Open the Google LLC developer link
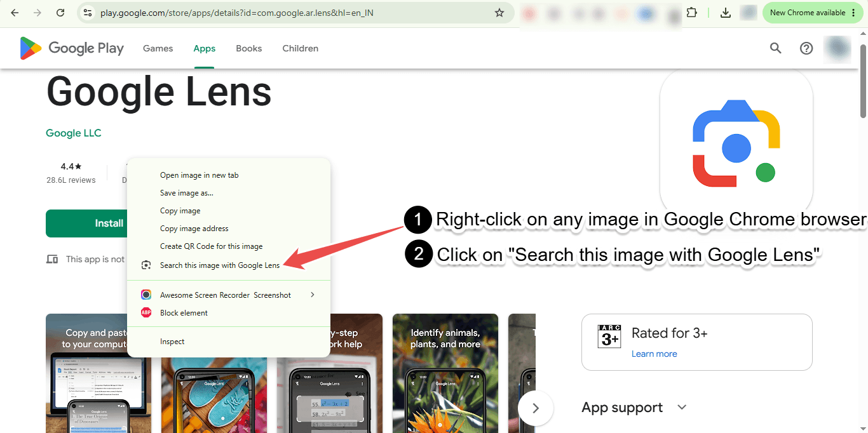 coord(74,133)
